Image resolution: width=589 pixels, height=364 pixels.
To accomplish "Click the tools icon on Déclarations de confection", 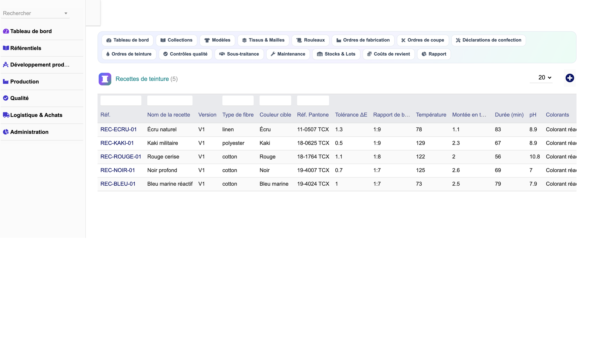I will [458, 40].
